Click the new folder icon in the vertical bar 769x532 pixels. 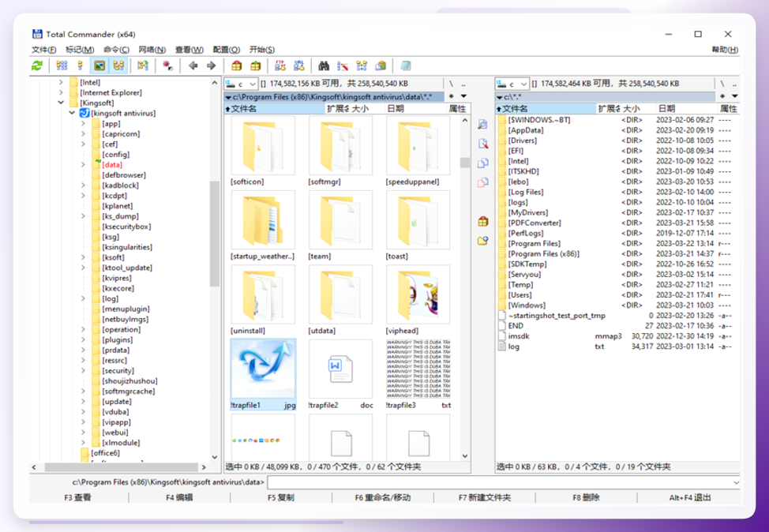tap(483, 241)
